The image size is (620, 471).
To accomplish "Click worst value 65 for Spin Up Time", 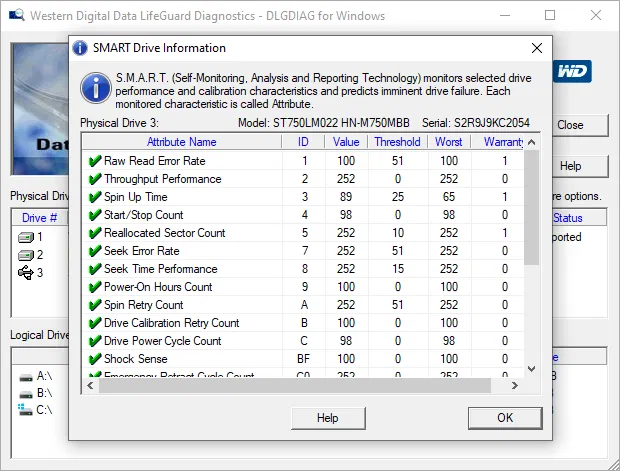I will 449,197.
